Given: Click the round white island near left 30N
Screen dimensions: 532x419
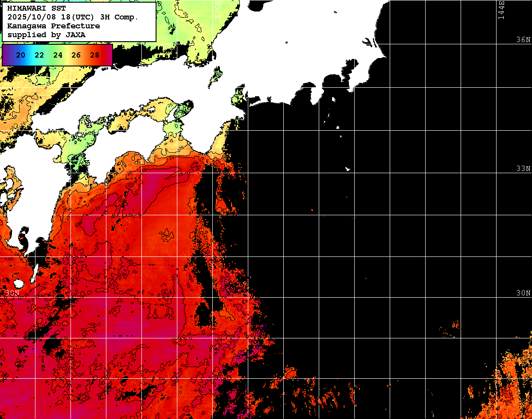Looking at the screenshot, I should coord(18,283).
